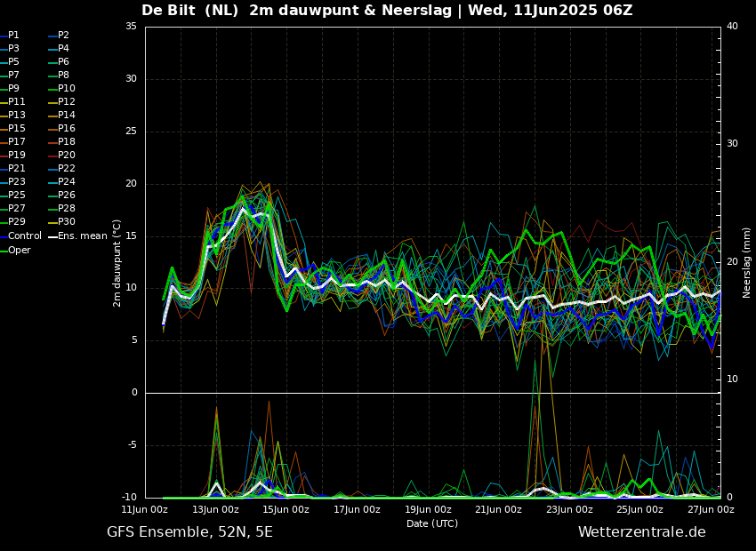Click the 27Jun 00z end date tick
The height and width of the screenshot is (551, 756).
pos(711,509)
